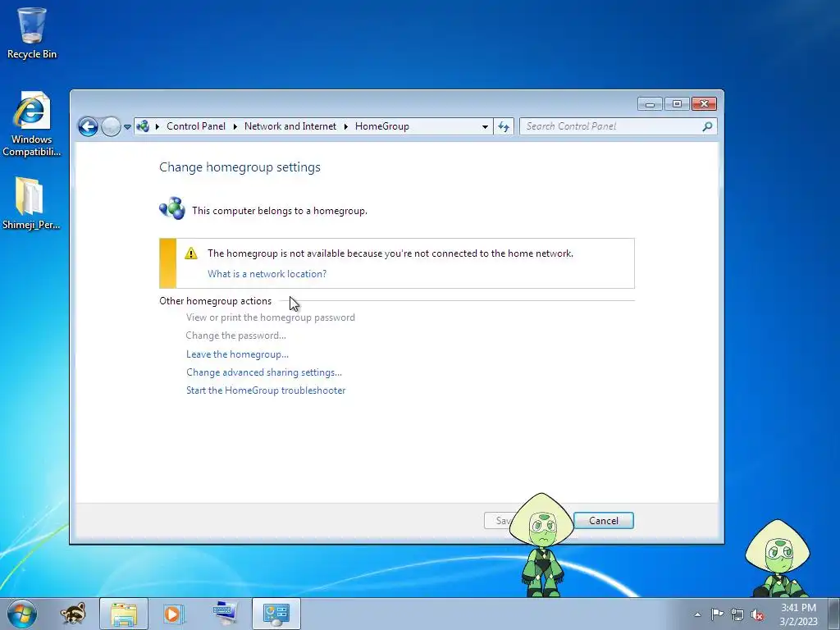Open the Recycle Bin desktop icon
The image size is (840, 630).
[x=32, y=33]
